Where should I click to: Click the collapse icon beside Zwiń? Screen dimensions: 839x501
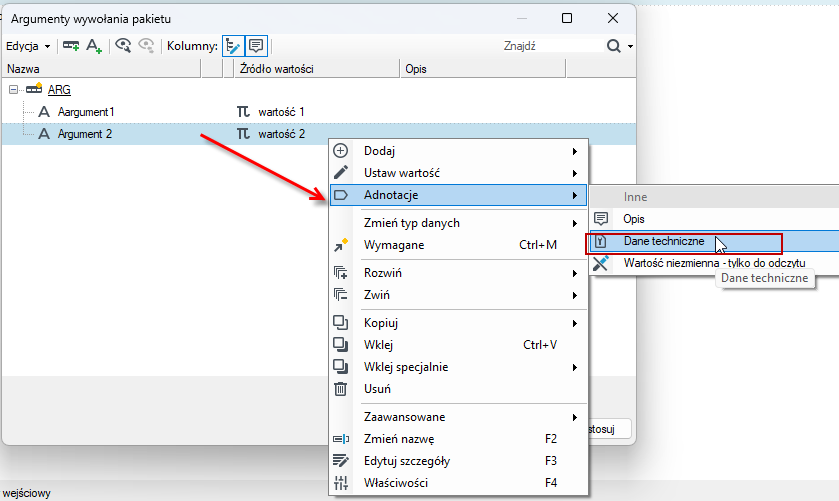tap(341, 294)
